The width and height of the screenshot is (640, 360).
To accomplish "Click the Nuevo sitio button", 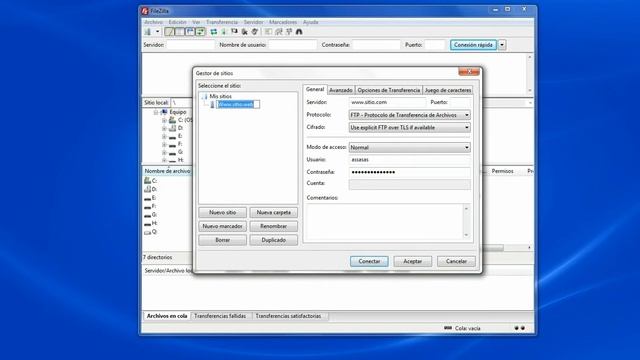I will click(222, 213).
